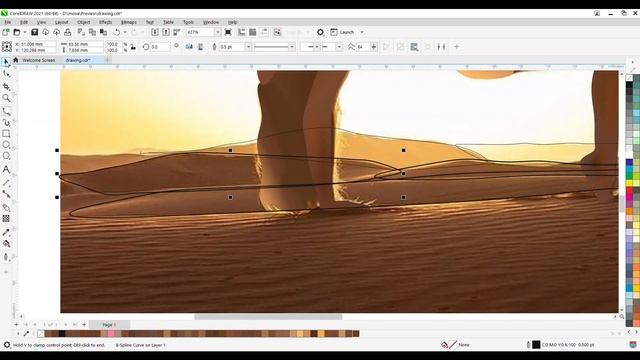Screen dimensions: 640x360
Task: Click the Print icon
Action: tap(68, 32)
